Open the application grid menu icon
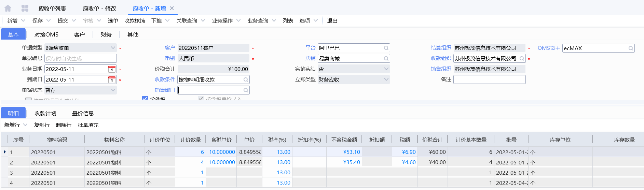 click(25, 8)
